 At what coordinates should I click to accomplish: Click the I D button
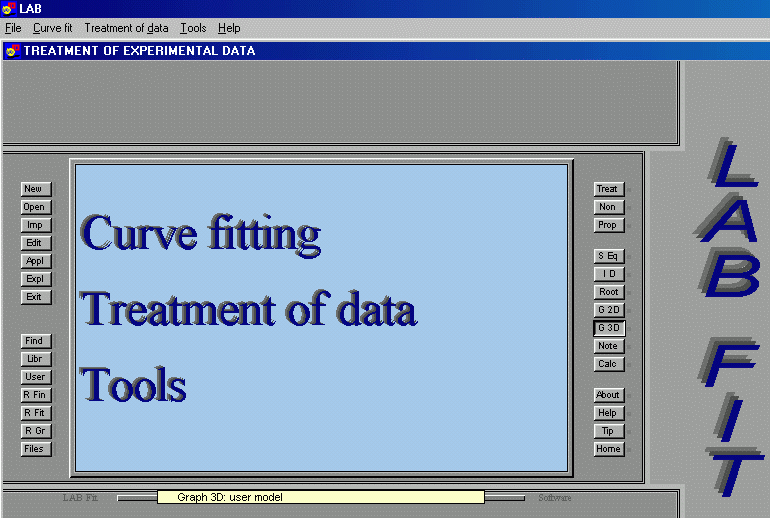[x=609, y=274]
